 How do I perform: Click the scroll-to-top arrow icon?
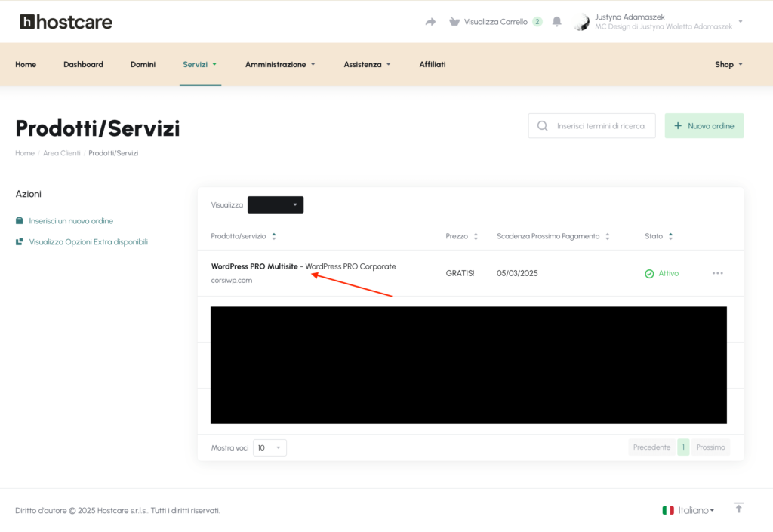coord(738,508)
